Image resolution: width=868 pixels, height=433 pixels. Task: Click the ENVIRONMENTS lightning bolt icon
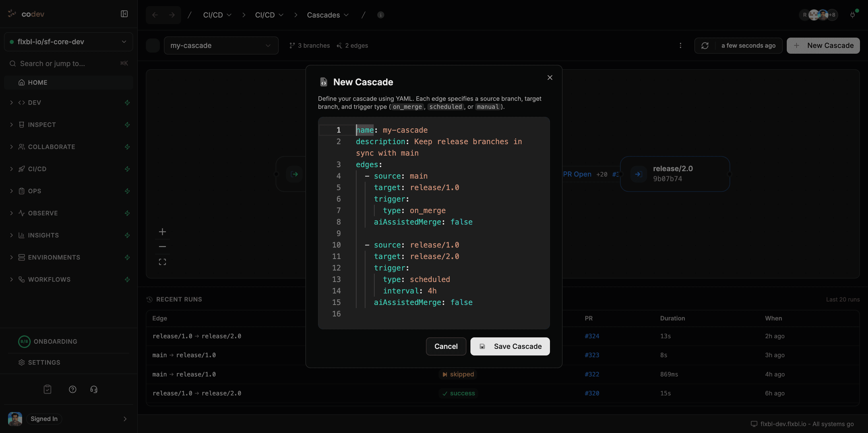(127, 258)
